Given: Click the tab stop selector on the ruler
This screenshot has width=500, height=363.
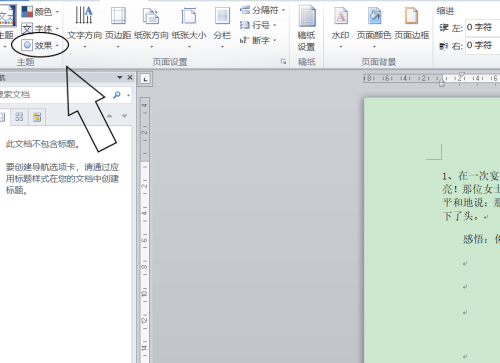Looking at the screenshot, I should tap(145, 79).
